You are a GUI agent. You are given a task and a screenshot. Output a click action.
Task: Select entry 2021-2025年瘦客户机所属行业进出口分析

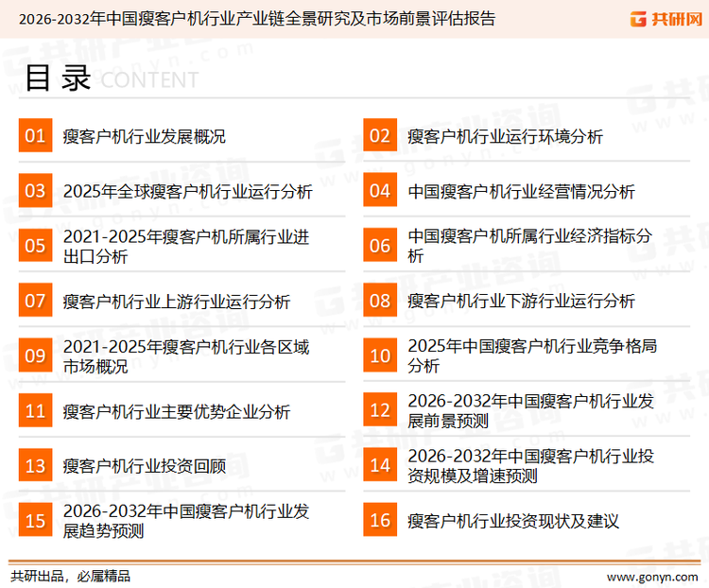pos(186,247)
